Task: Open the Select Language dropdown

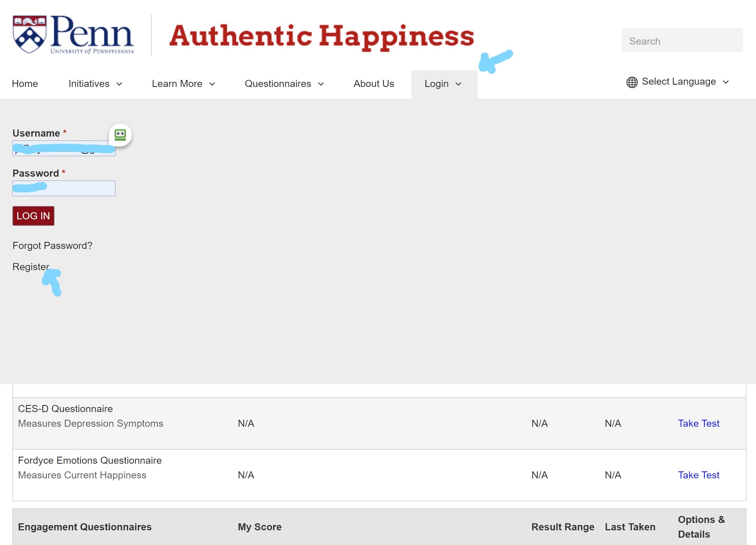Action: pos(679,82)
